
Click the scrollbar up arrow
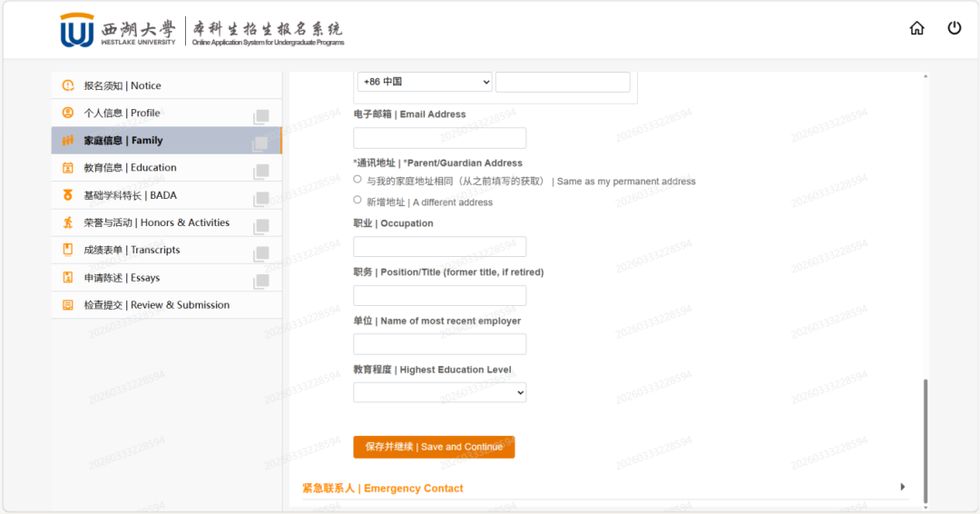(925, 76)
